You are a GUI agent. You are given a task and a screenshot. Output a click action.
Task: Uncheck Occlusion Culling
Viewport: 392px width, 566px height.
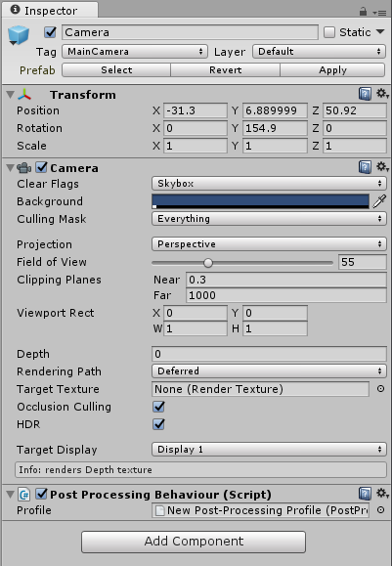(158, 407)
